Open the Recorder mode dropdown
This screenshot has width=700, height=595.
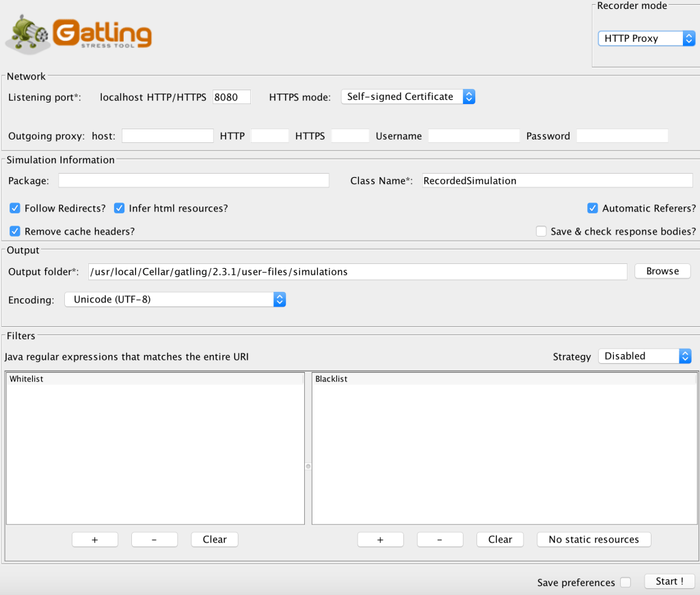tap(646, 39)
